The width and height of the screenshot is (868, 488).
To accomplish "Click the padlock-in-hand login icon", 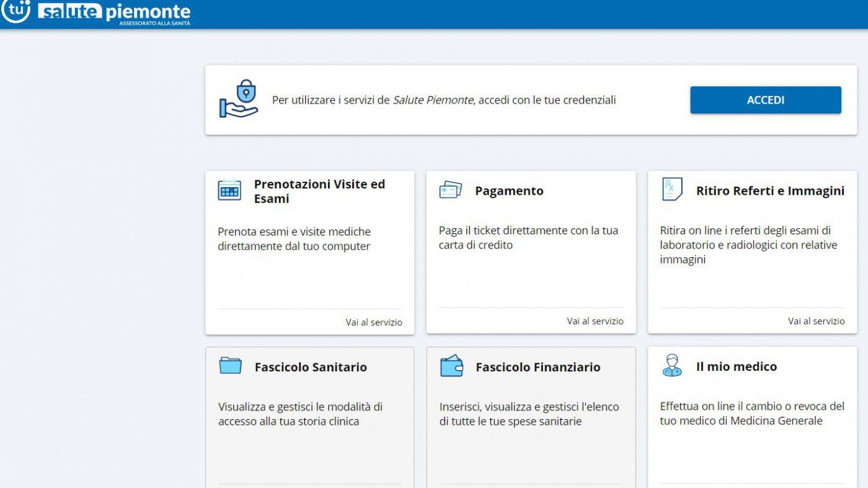I will (x=239, y=99).
